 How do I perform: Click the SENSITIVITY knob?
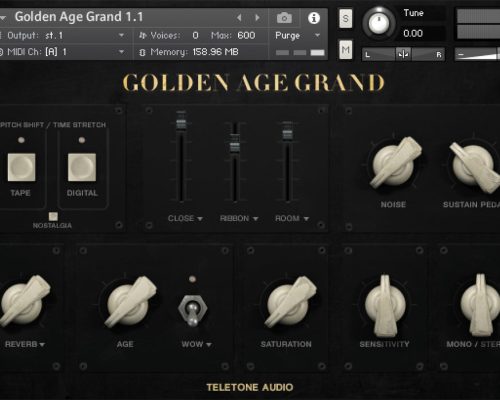385,305
